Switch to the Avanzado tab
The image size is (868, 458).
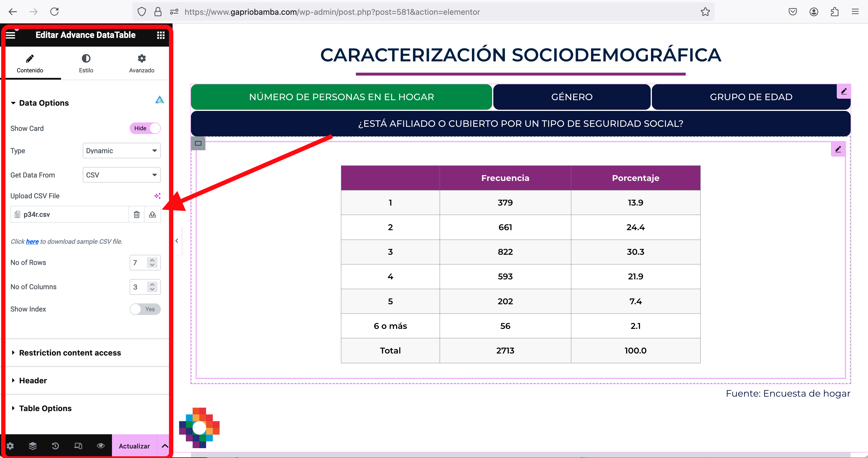[x=141, y=63]
